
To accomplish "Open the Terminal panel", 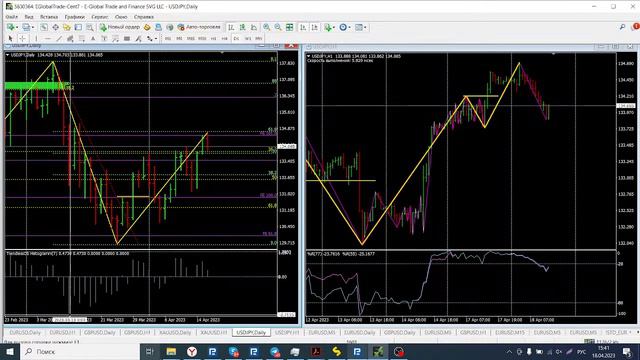I will click(78, 27).
